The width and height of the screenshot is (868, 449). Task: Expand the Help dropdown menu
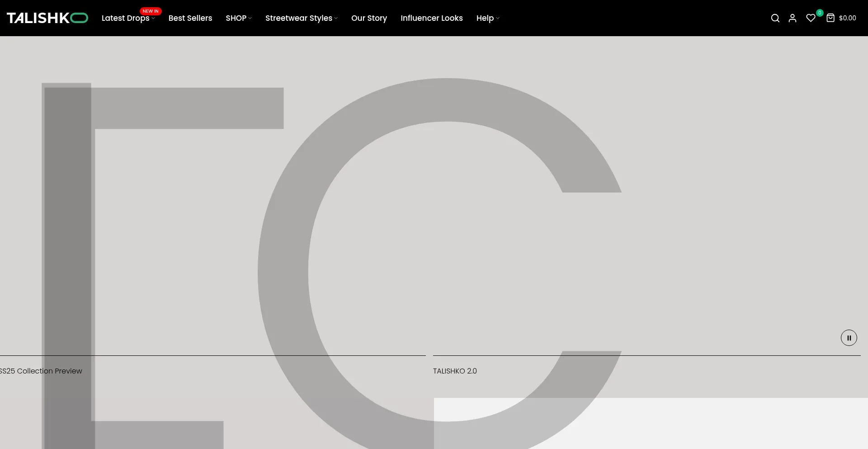tap(487, 18)
